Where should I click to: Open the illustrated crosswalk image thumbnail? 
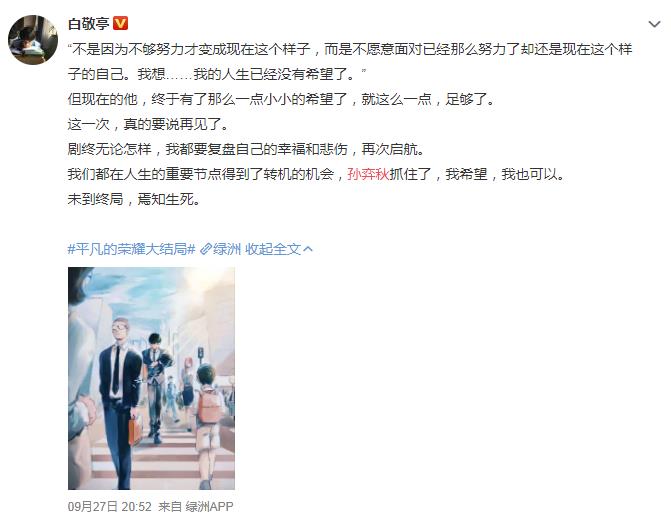pyautogui.click(x=151, y=378)
